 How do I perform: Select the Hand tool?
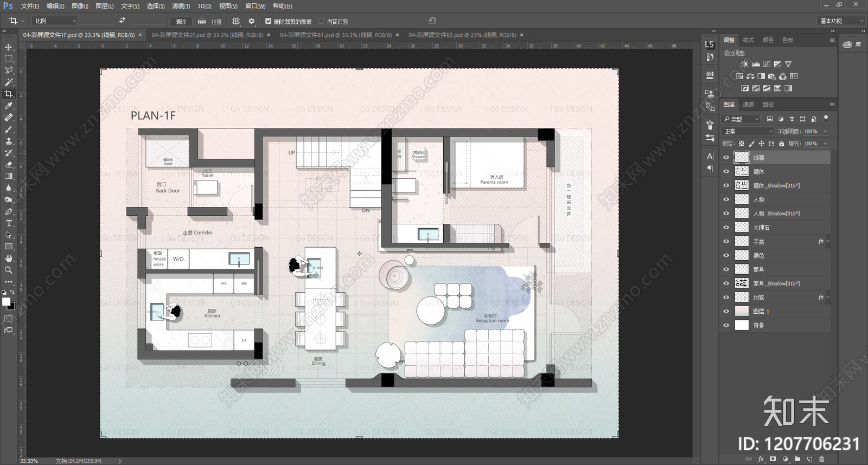(9, 259)
